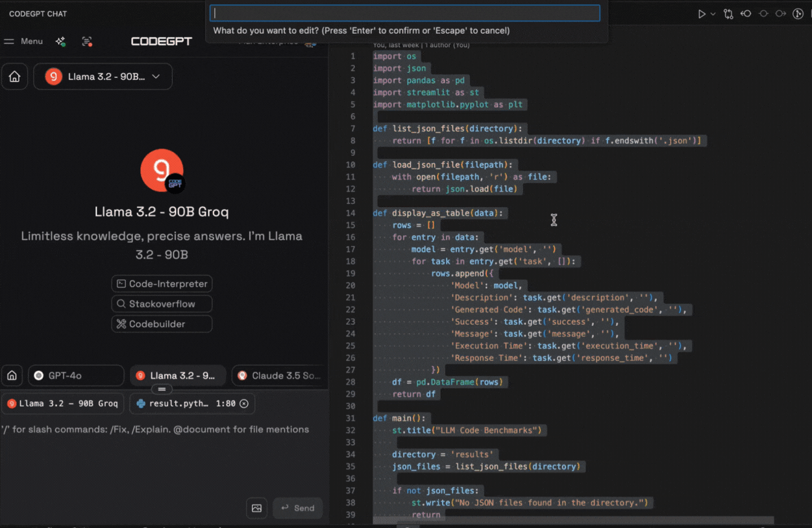This screenshot has height=528, width=812.
Task: Focus the 'What do you want to edit?' input
Action: click(x=404, y=13)
